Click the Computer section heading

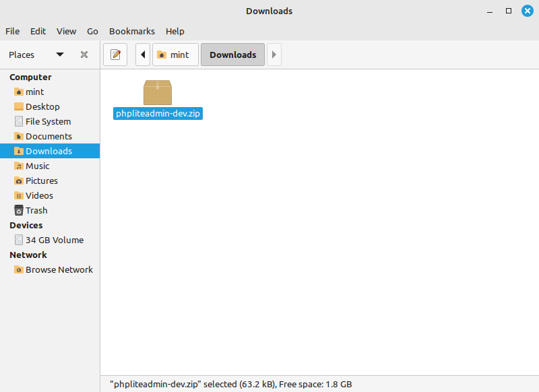pyautogui.click(x=30, y=77)
